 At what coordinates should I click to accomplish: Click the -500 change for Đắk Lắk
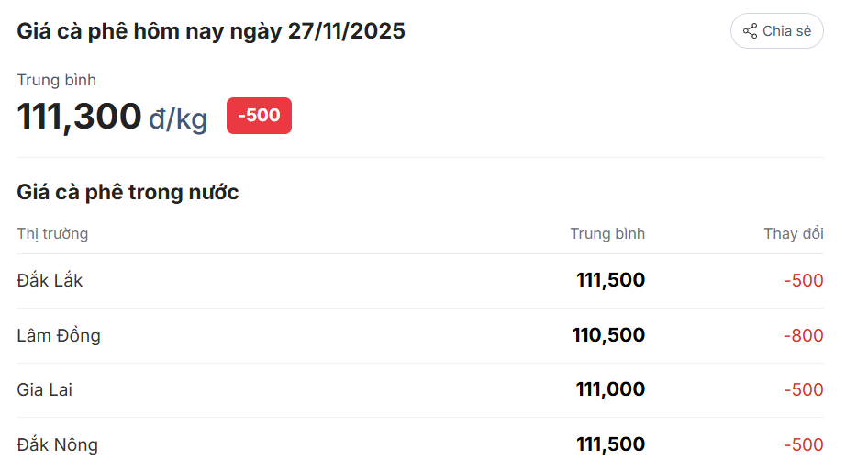tap(803, 281)
